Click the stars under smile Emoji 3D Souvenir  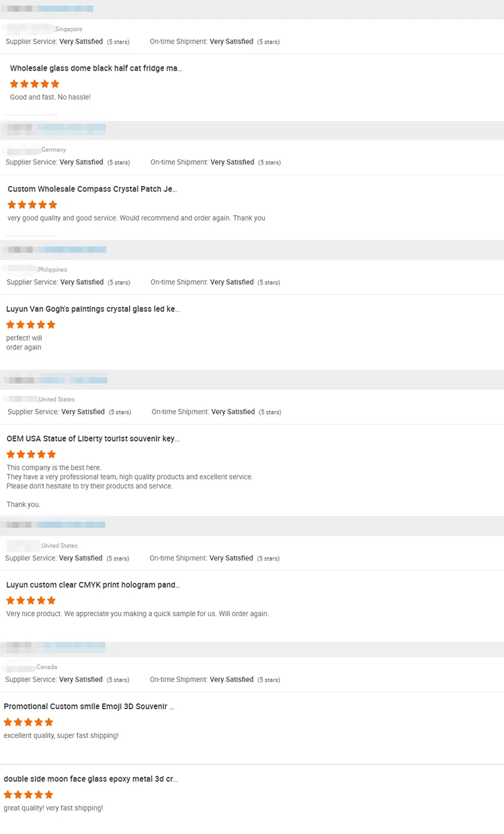[28, 722]
